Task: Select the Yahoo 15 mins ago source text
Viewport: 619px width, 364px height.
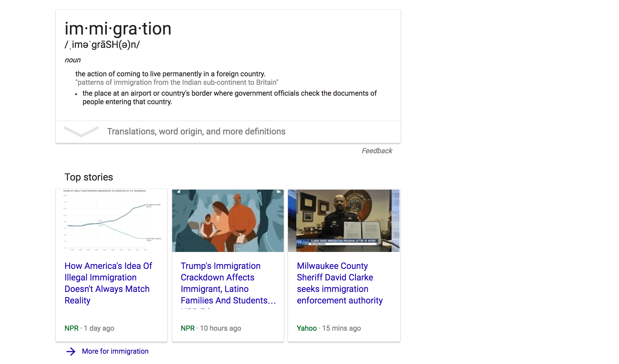Action: tap(329, 328)
